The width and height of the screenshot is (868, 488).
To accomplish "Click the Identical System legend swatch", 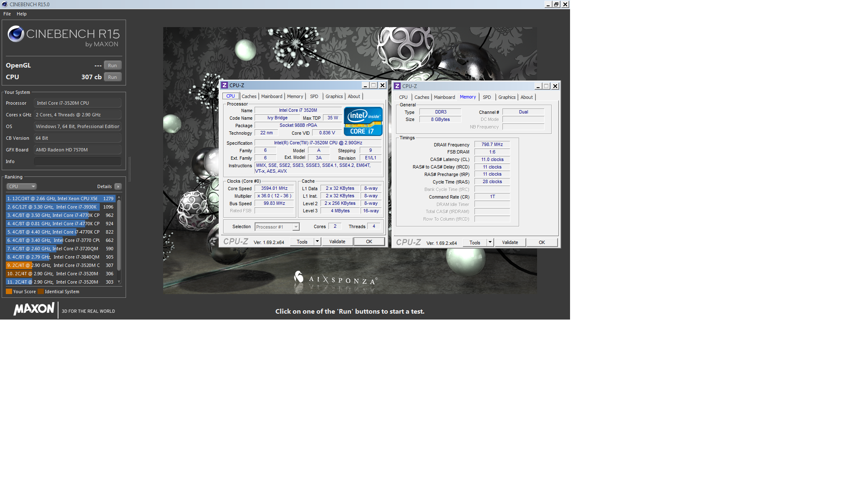I will point(40,292).
